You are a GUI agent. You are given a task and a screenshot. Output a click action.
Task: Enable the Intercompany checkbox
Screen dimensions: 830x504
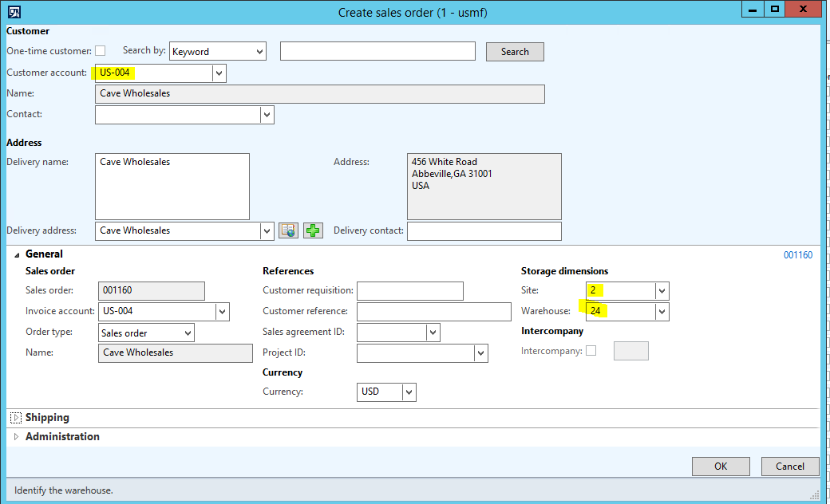[591, 351]
